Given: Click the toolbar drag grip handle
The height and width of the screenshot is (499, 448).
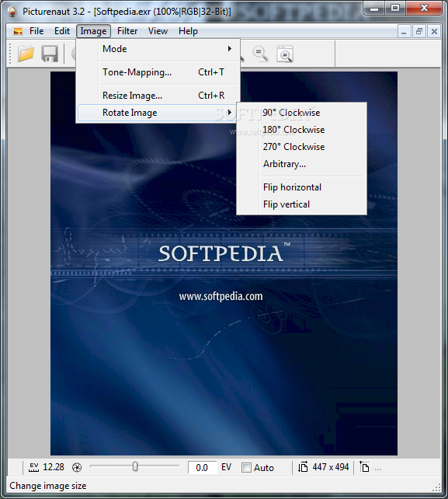Looking at the screenshot, I should point(10,54).
